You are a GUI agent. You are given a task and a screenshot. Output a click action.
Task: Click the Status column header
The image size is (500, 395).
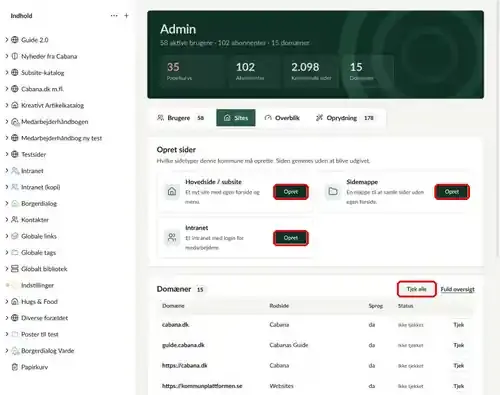[x=405, y=306]
